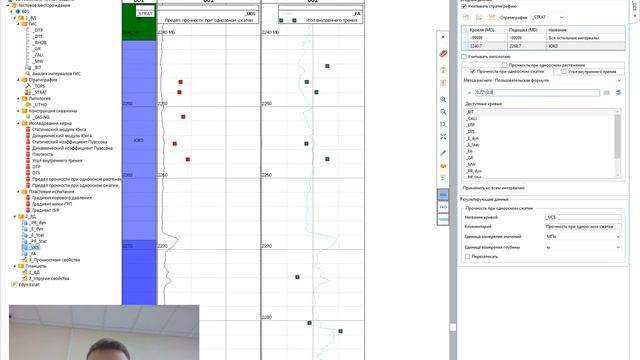Select Статический модуль Юнга tree item

tap(59, 129)
